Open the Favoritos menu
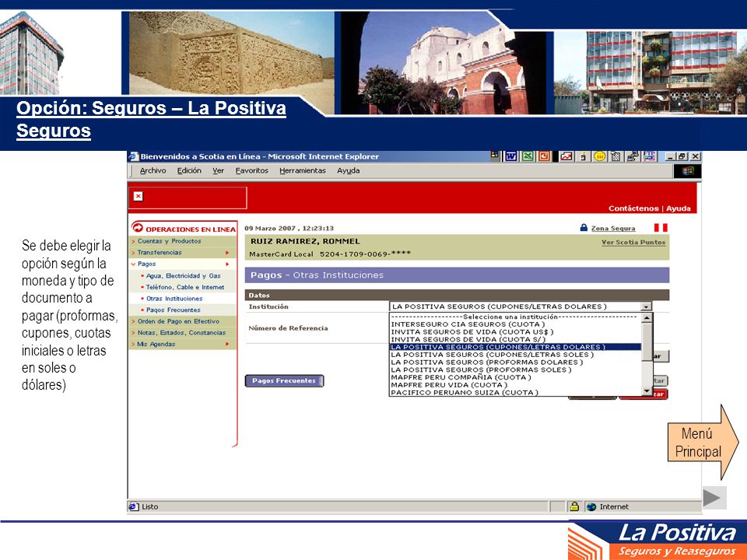 tap(251, 170)
